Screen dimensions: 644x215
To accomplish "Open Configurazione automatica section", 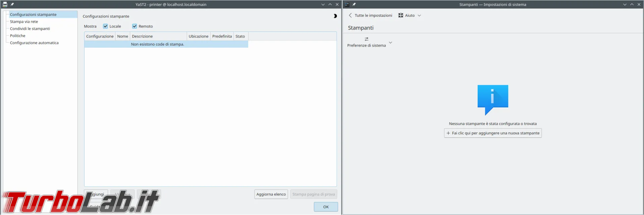I will pyautogui.click(x=34, y=43).
